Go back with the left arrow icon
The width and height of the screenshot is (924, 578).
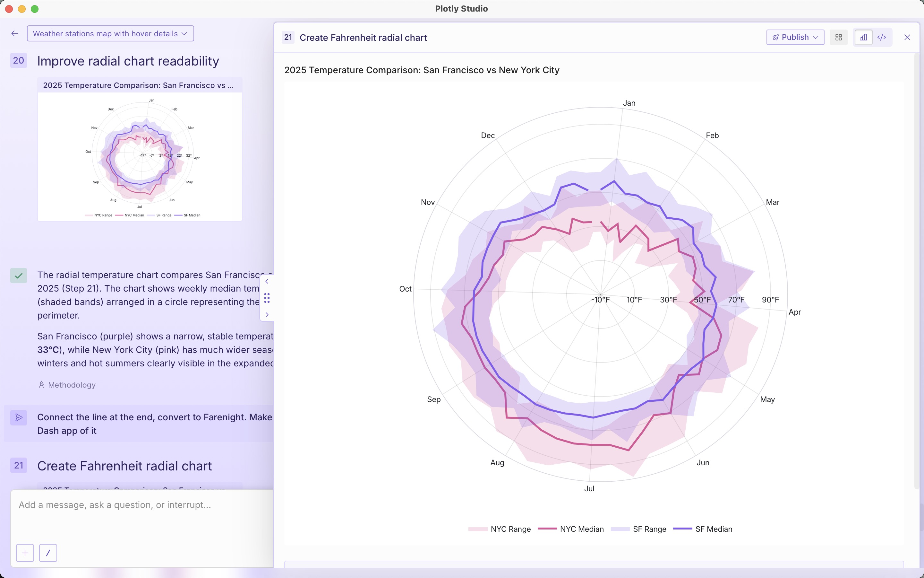15,34
